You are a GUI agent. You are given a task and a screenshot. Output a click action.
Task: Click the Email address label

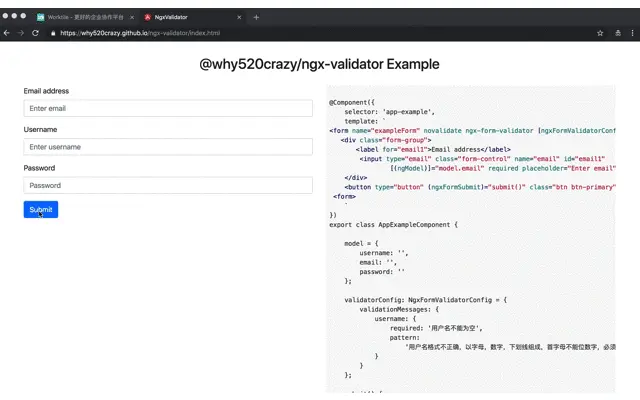pyautogui.click(x=46, y=91)
